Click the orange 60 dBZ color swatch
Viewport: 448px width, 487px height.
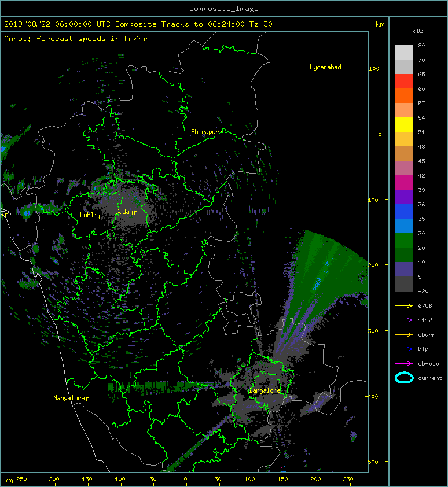pos(404,95)
